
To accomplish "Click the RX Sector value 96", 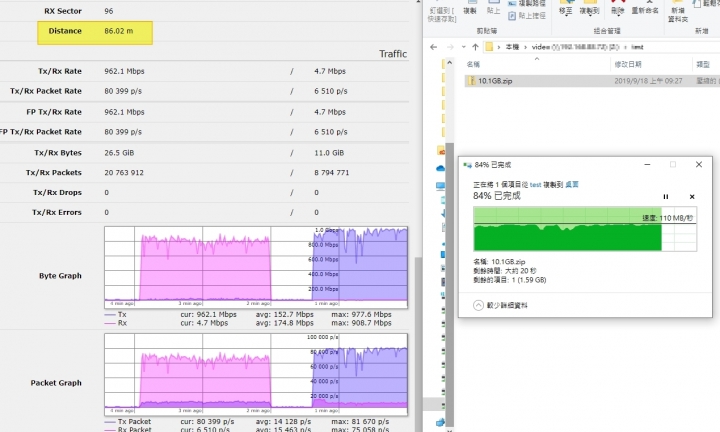I will click(x=108, y=11).
